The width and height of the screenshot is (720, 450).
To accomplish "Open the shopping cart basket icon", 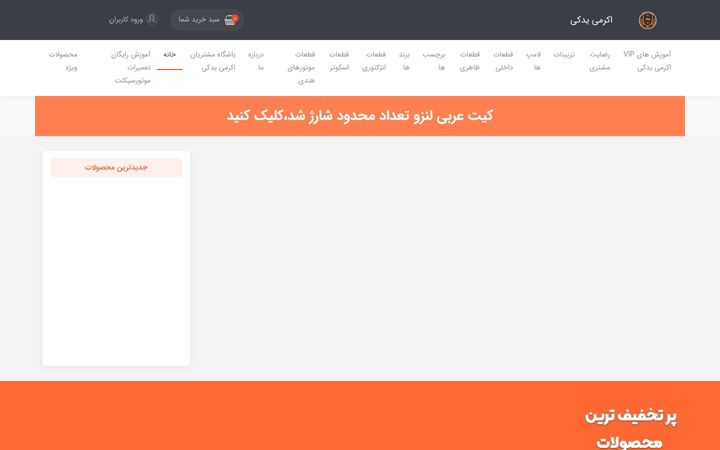I will (x=231, y=20).
